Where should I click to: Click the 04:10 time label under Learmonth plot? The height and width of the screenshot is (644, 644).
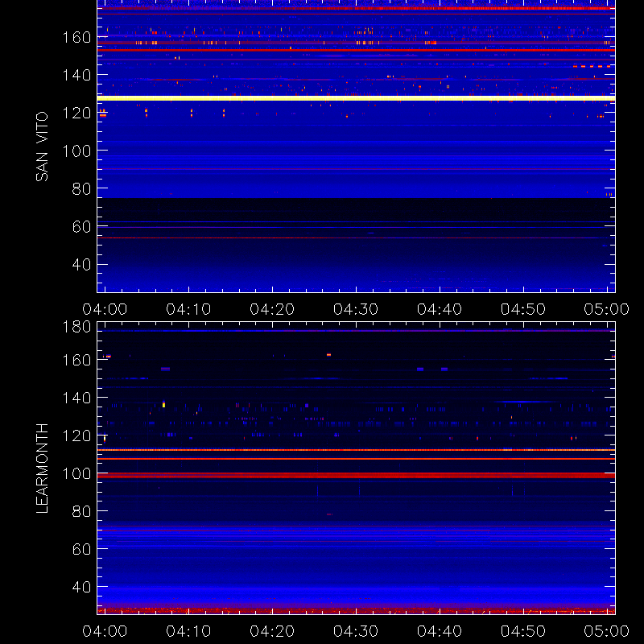[x=188, y=631]
